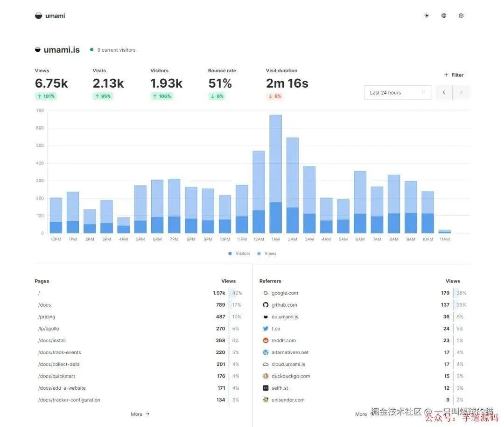Image resolution: width=504 pixels, height=427 pixels.
Task: Click github.com referrer name
Action: point(284,305)
